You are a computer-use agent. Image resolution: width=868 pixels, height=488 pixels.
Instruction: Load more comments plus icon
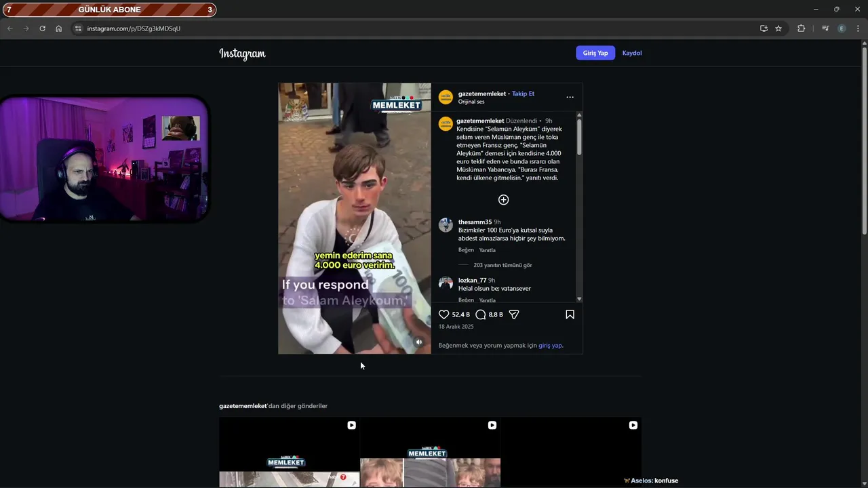coord(503,199)
